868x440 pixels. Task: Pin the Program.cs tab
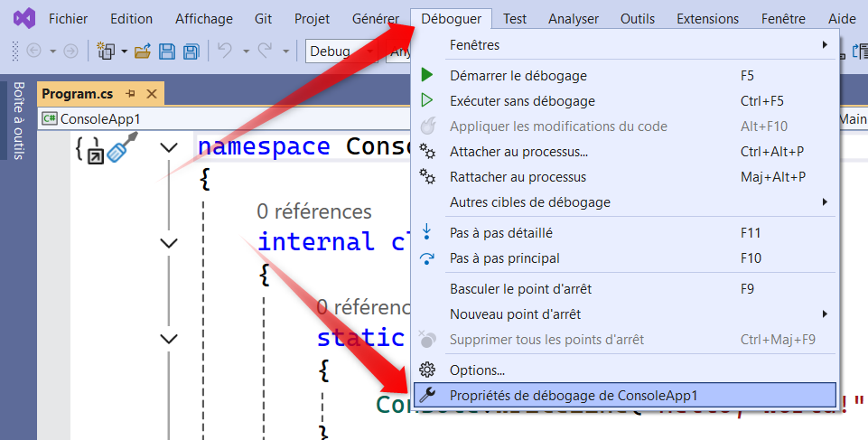[x=130, y=94]
